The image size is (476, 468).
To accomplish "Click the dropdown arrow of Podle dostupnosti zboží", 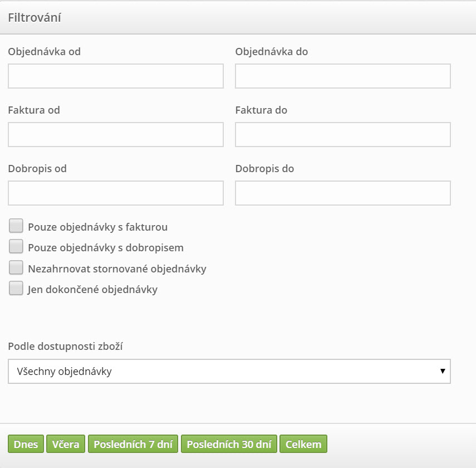I will [x=443, y=371].
